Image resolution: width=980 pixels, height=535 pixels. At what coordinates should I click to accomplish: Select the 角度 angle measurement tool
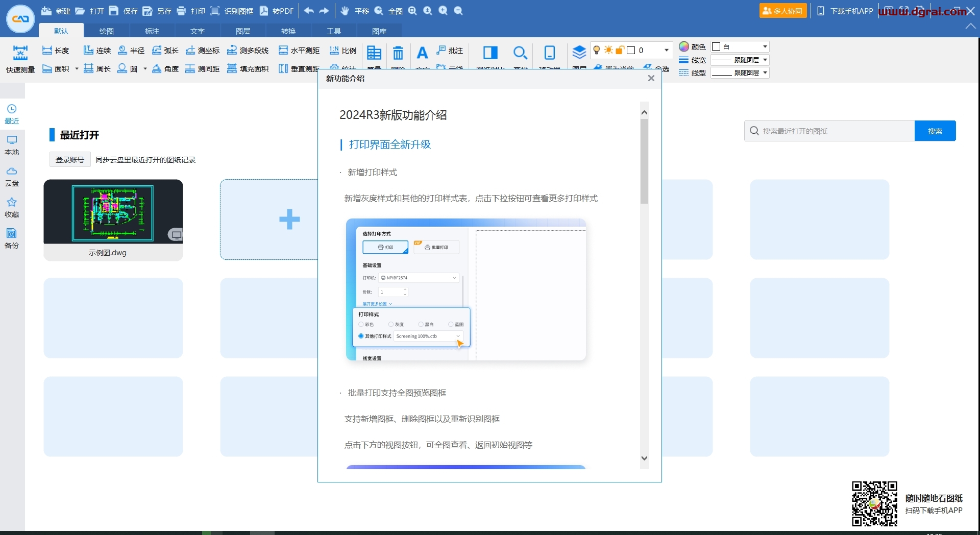click(165, 68)
